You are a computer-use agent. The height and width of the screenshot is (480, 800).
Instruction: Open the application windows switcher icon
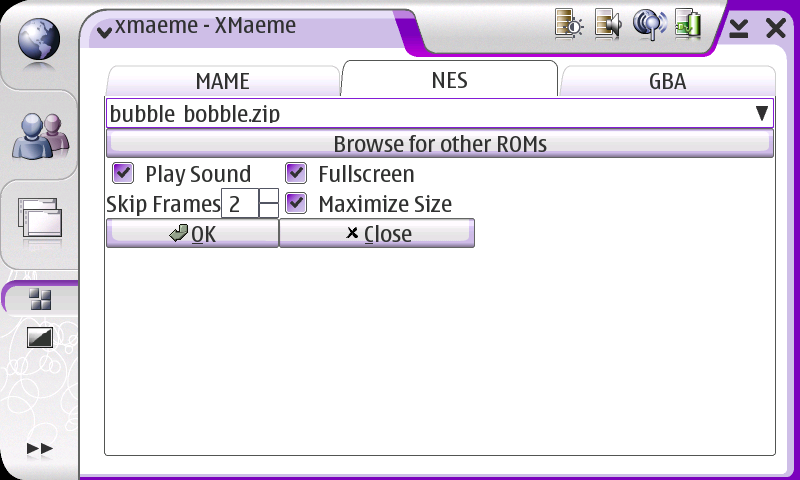tap(40, 218)
